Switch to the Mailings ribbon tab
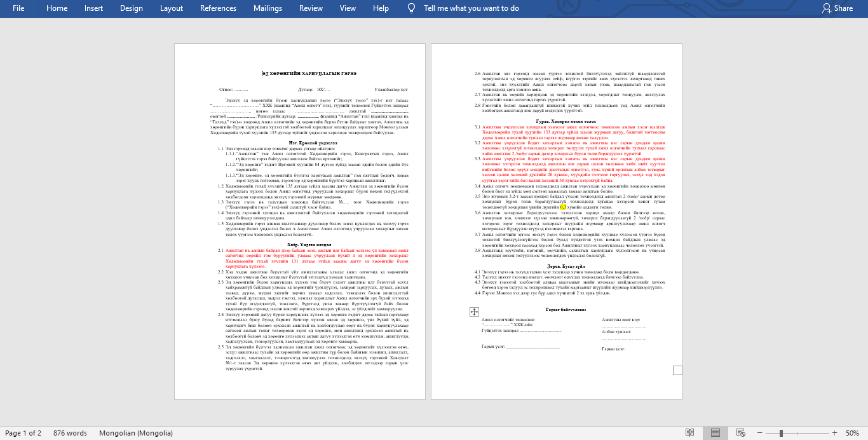The width and height of the screenshot is (868, 440). pos(268,8)
